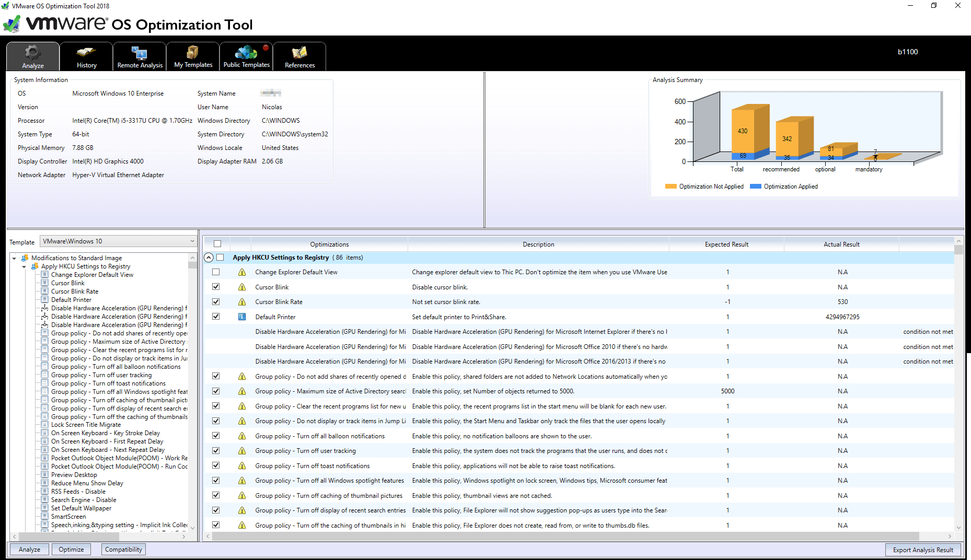
Task: Click the orange Optimization Not Applied legend swatch
Action: [x=671, y=186]
